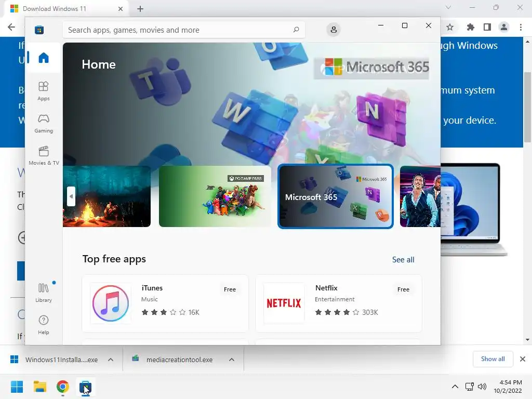Click Show all downloads button
The width and height of the screenshot is (532, 399).
click(493, 359)
